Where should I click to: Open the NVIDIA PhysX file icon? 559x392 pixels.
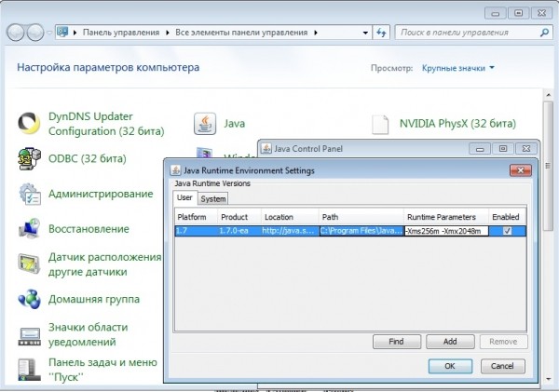point(380,124)
